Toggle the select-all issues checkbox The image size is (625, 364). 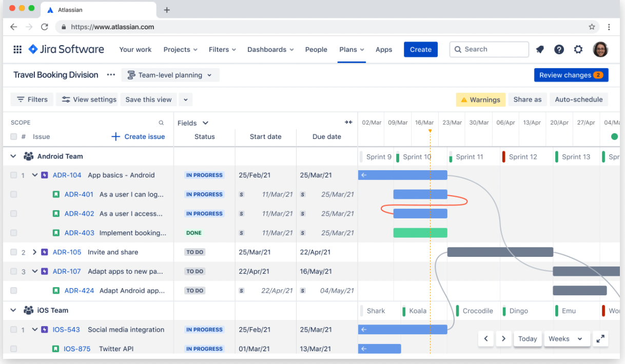14,136
